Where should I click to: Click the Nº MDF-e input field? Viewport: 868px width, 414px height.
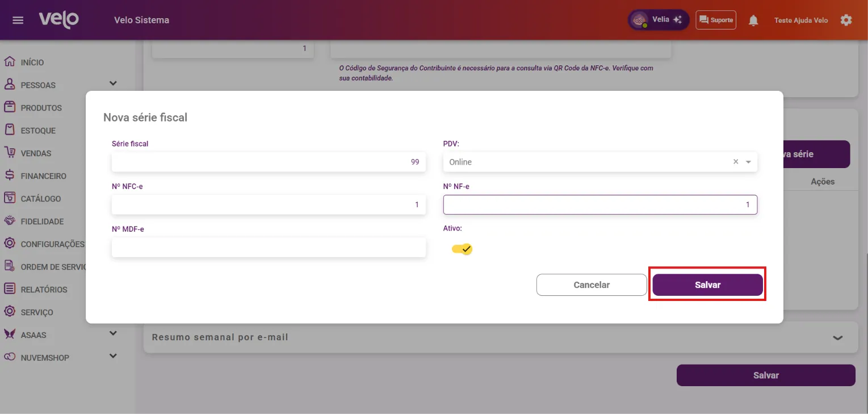(x=269, y=247)
